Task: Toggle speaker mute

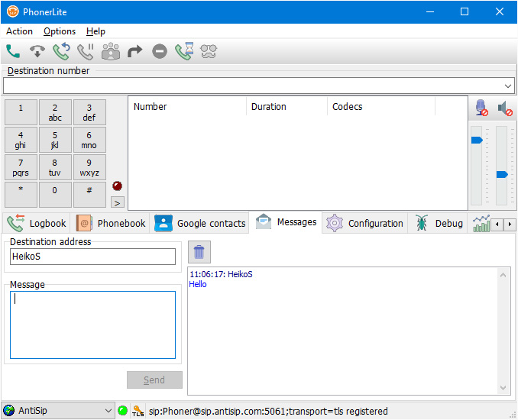Action: (x=505, y=108)
